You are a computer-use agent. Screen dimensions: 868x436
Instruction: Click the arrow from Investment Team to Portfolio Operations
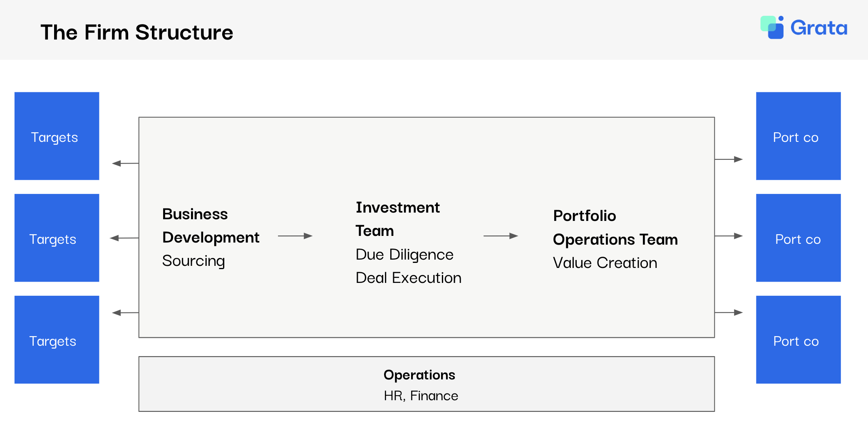pos(501,236)
